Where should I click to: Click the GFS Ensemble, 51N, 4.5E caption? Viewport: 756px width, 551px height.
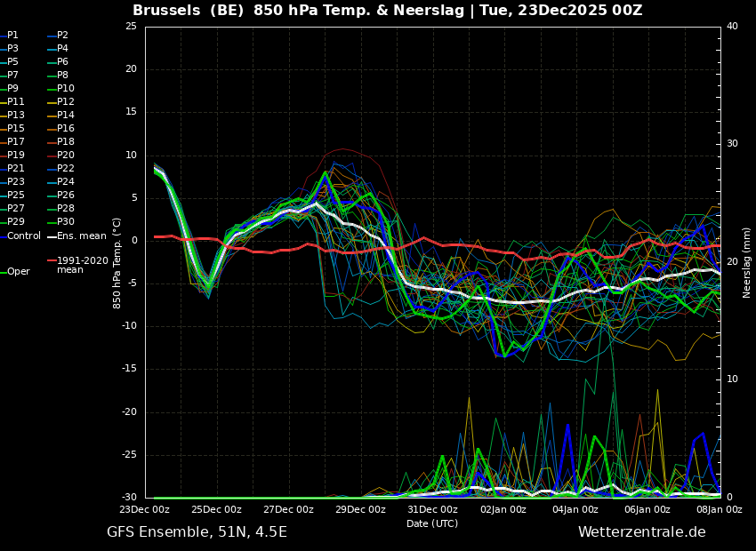(x=197, y=531)
